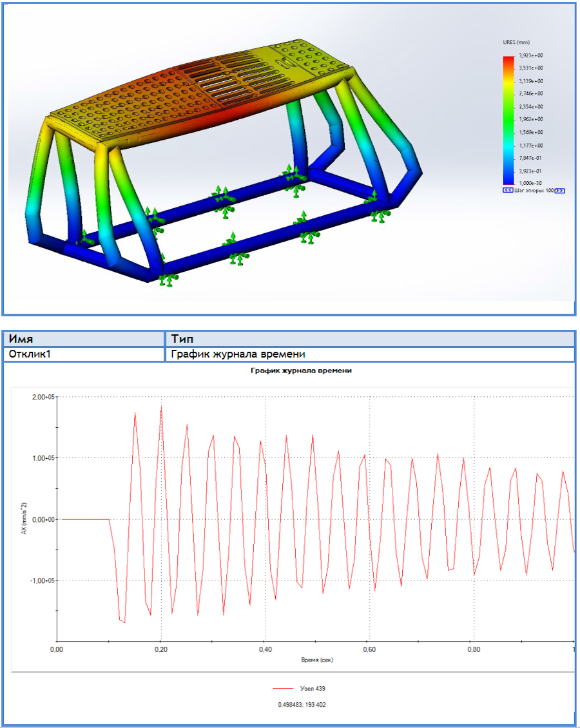Click the 0,60 x-axis tick label
Image resolution: width=580 pixels, height=728 pixels.
click(x=369, y=649)
